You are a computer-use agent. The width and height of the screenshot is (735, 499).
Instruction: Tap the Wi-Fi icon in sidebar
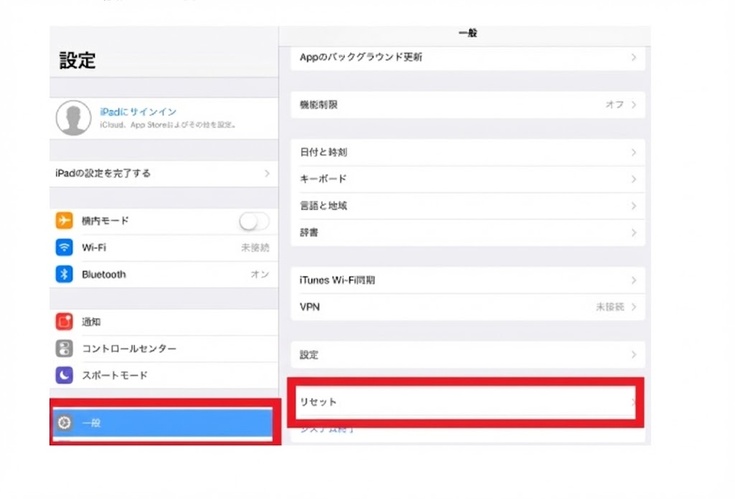point(64,247)
